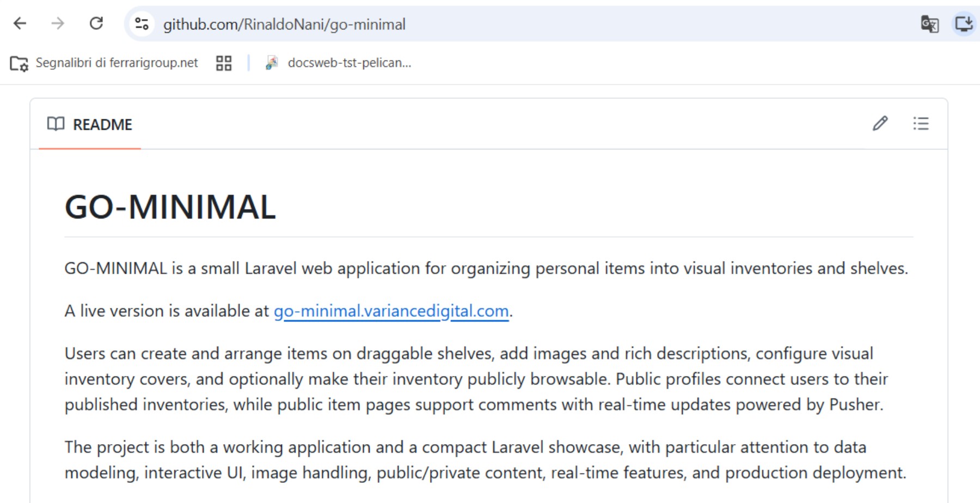This screenshot has width=980, height=503.
Task: Edit README with the pencil icon
Action: tap(880, 124)
